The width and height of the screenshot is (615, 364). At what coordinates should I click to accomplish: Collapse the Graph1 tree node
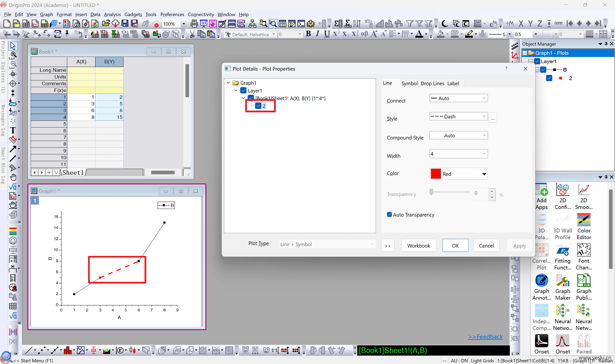click(228, 83)
